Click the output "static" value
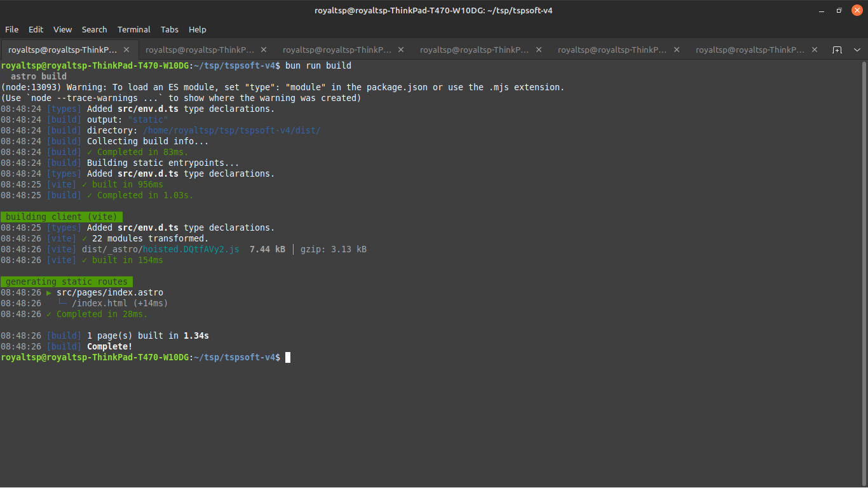The width and height of the screenshot is (868, 488). [x=148, y=119]
